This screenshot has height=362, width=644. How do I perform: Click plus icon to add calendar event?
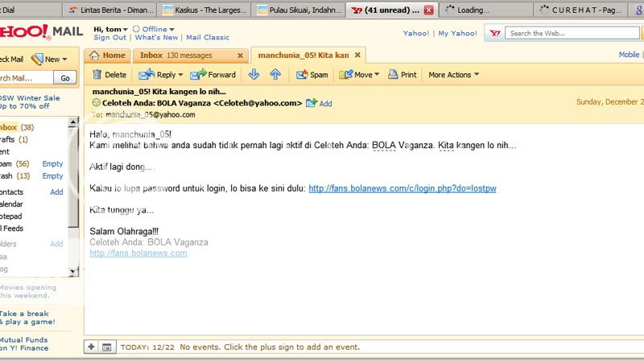tap(92, 348)
